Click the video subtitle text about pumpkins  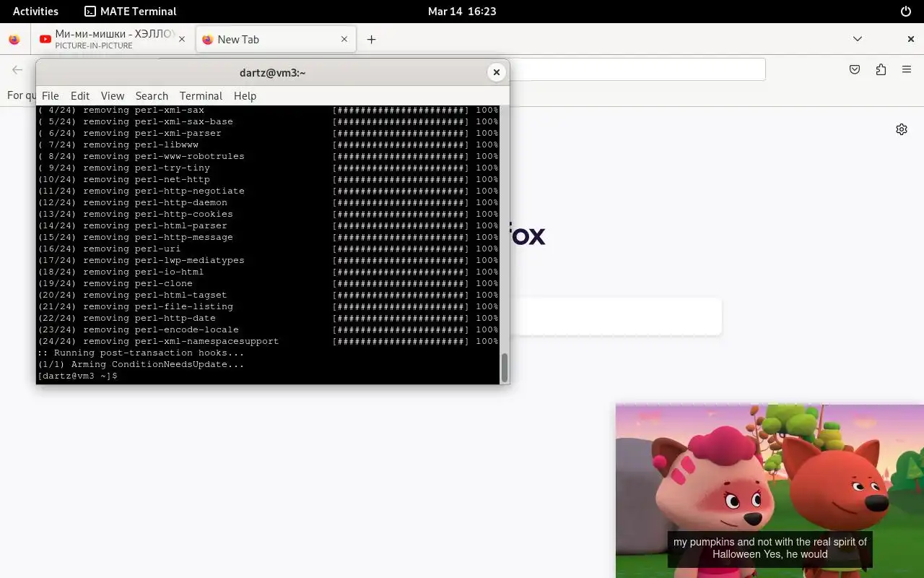point(770,548)
